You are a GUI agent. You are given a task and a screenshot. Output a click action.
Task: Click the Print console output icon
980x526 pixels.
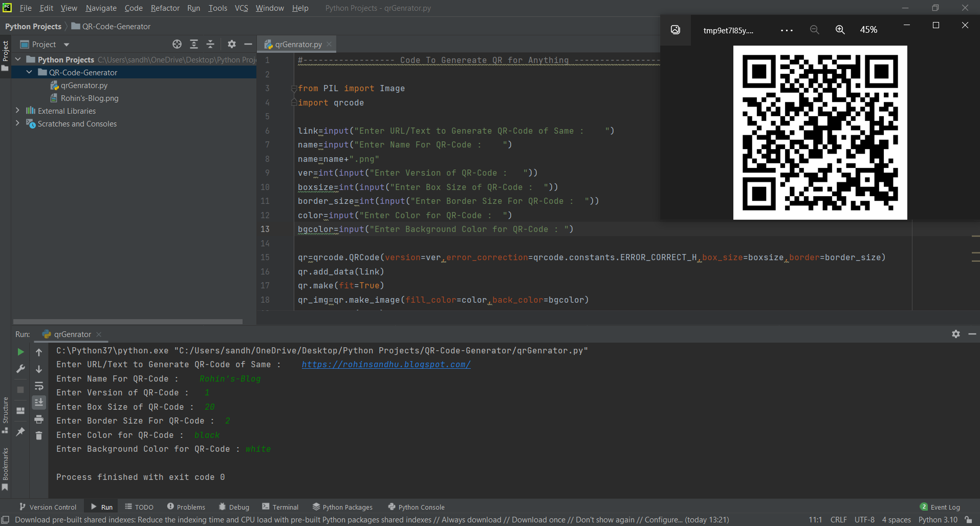click(x=39, y=419)
